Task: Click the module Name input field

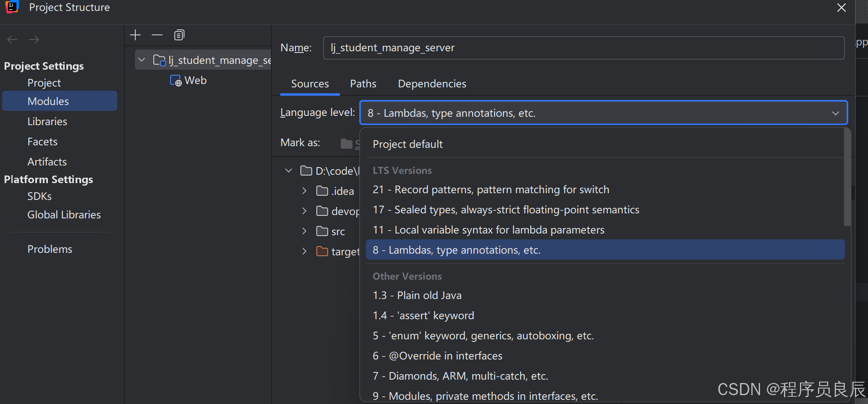Action: [583, 48]
